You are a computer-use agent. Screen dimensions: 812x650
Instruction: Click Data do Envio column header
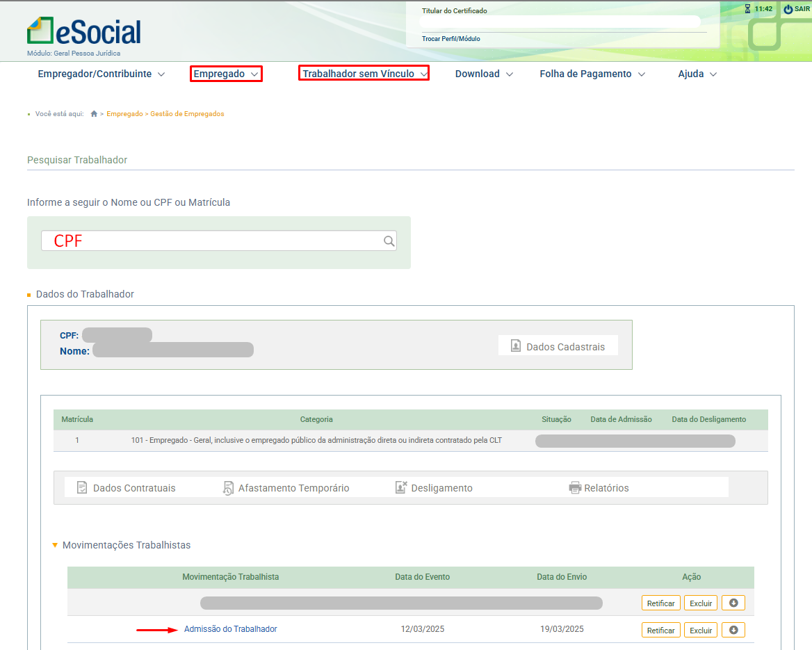click(x=562, y=577)
